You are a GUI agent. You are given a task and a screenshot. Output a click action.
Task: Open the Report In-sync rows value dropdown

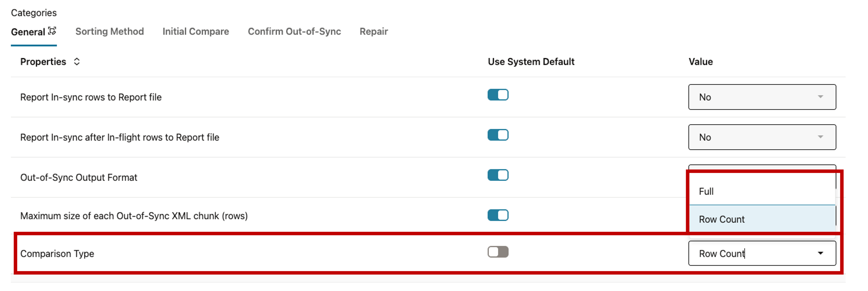pos(762,97)
